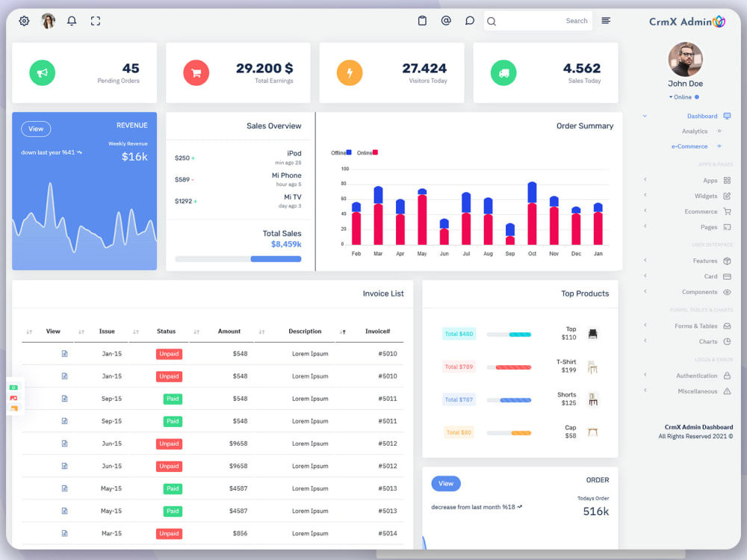This screenshot has height=560, width=747.
Task: Click the Total Sales progress bar
Action: 238,258
